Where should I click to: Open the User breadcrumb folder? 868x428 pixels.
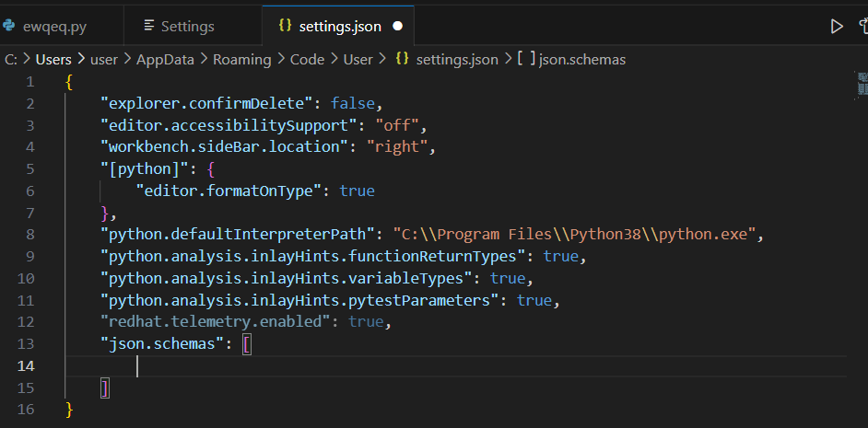tap(358, 60)
